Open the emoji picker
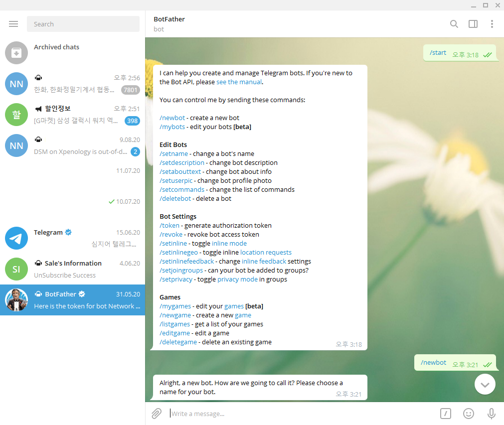 point(468,414)
